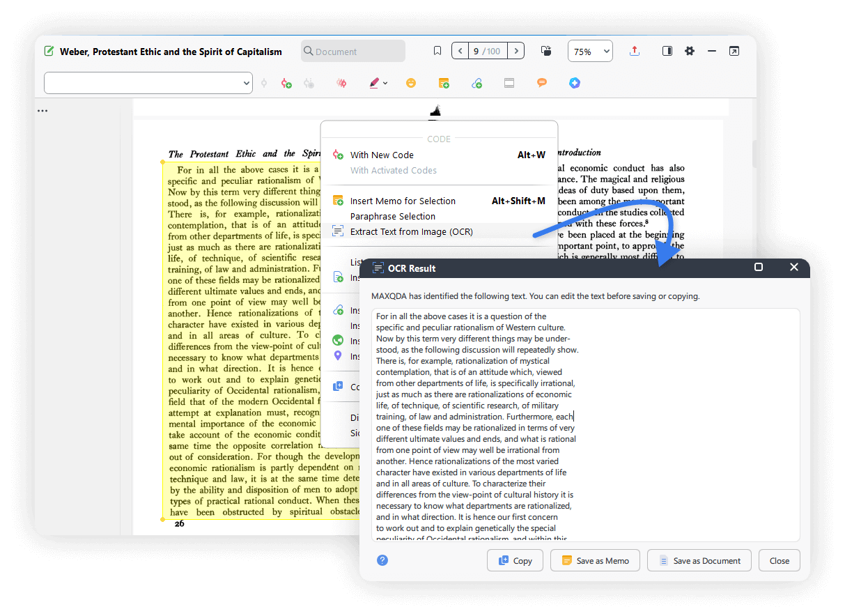Click the red export upload icon
This screenshot has height=616, width=845.
634,51
